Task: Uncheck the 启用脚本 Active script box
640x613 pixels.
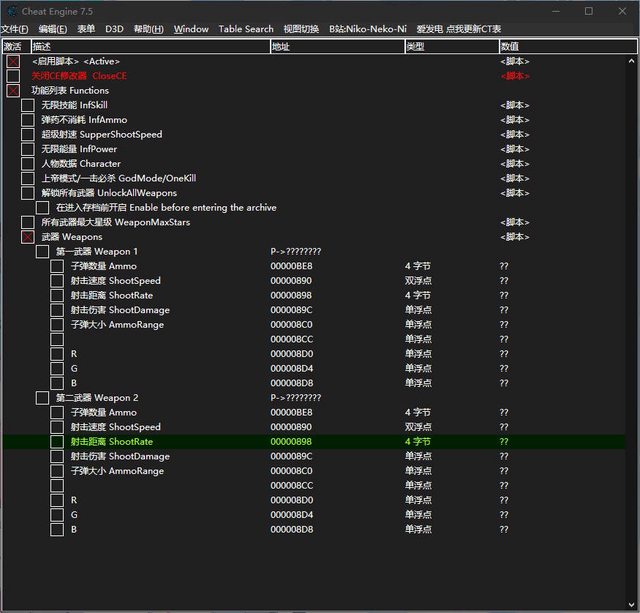Action: [13, 62]
